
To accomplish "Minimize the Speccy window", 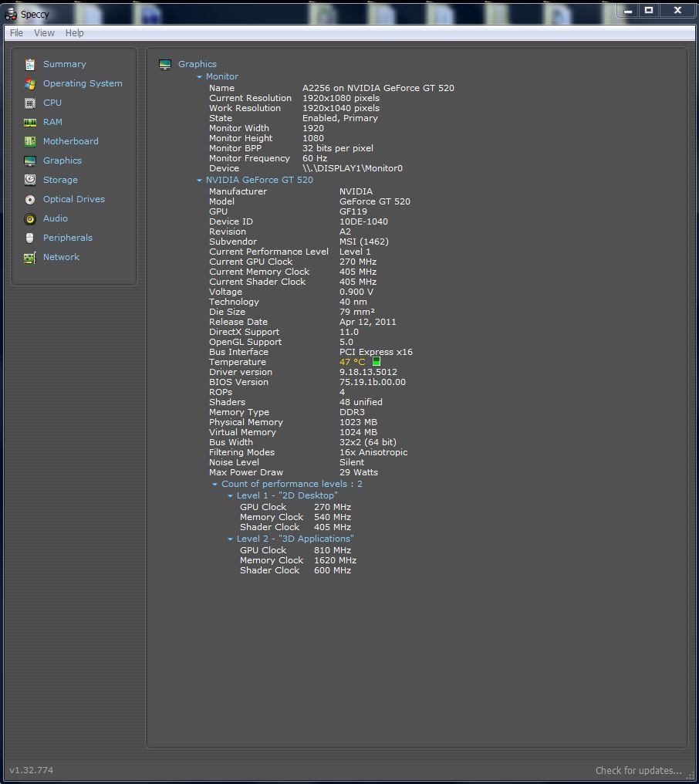I will click(x=628, y=10).
